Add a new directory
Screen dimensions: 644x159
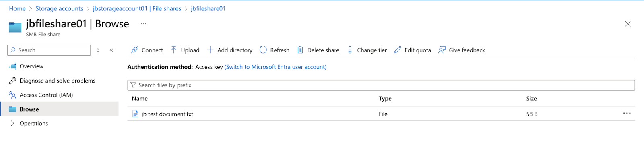(x=229, y=50)
